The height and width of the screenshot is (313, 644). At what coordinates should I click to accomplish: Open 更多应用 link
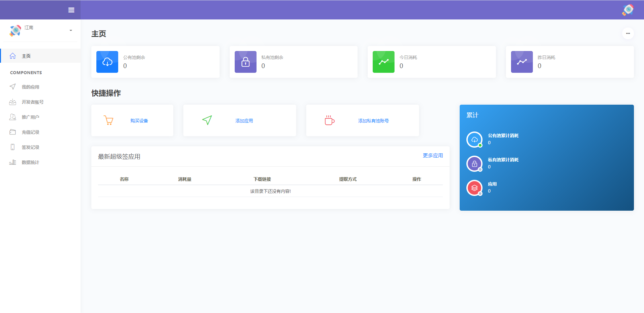[x=433, y=156]
